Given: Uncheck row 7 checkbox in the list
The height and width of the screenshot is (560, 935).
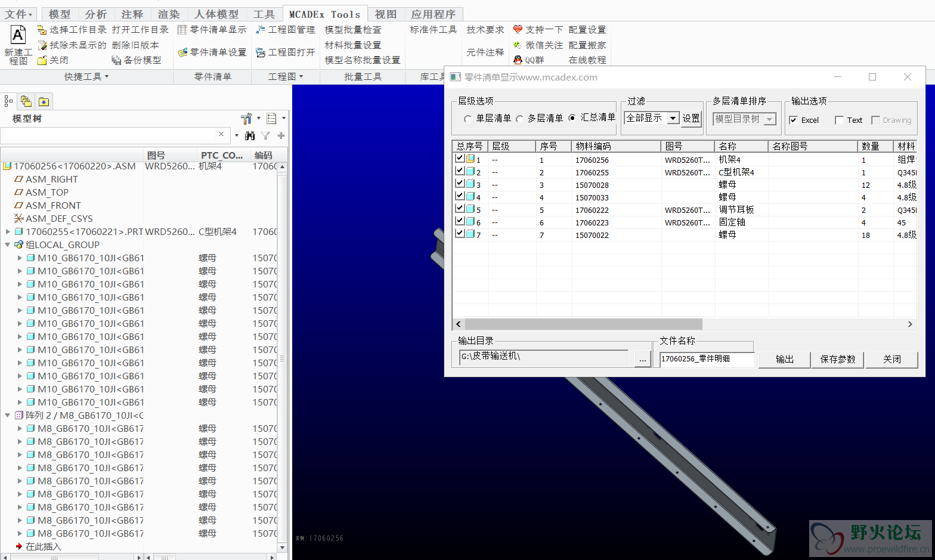Looking at the screenshot, I should coord(460,234).
